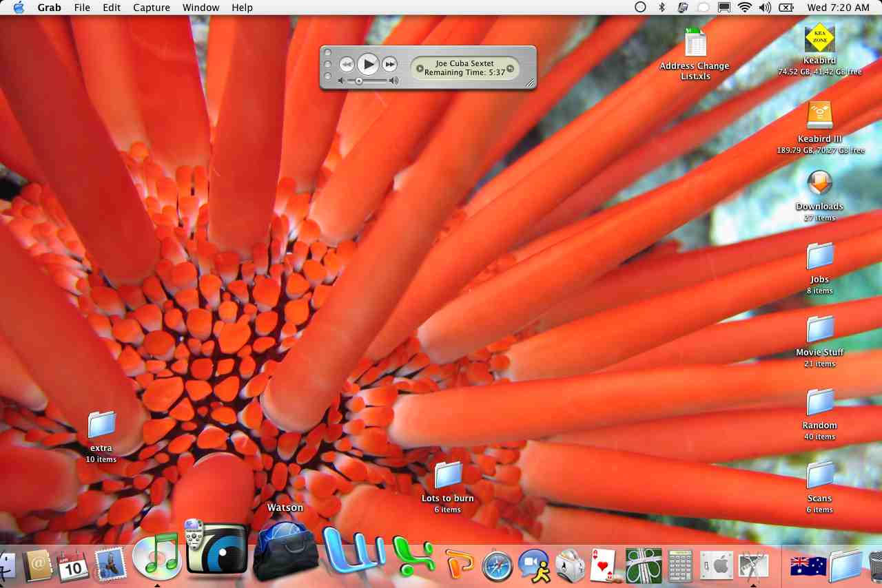The image size is (882, 588).
Task: Click the minimum volume speaker icon
Action: [x=341, y=81]
